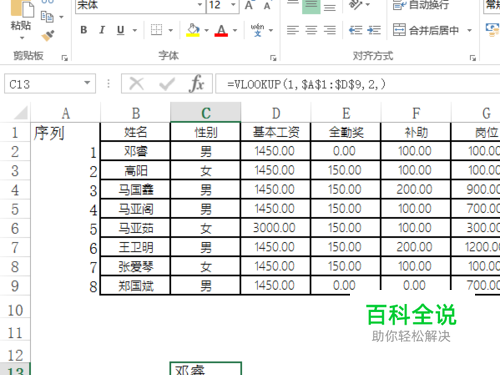The image size is (500, 375).
Task: Click the vertical dots formula bar handle
Action: 108,83
